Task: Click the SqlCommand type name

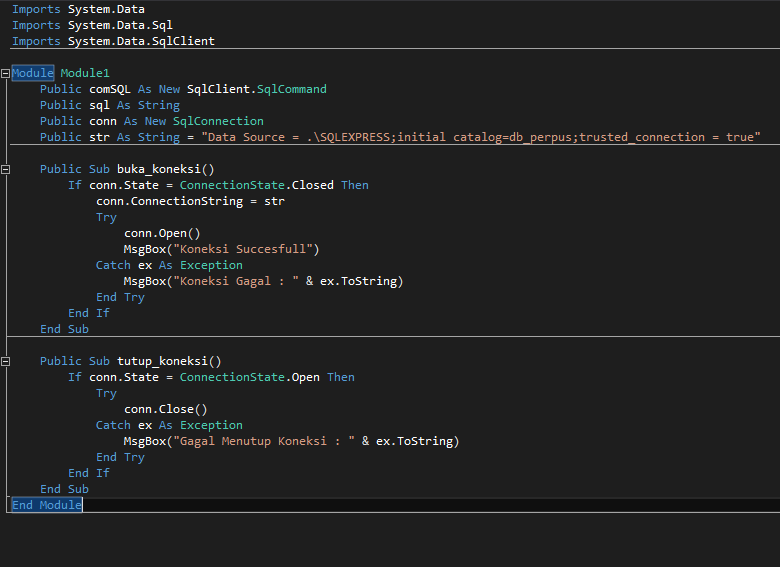Action: click(x=292, y=89)
